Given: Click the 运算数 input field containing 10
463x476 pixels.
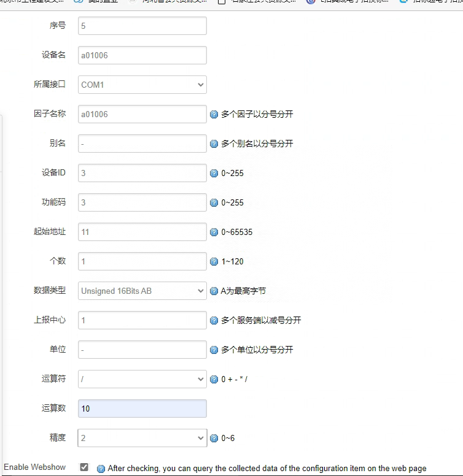Looking at the screenshot, I should [142, 409].
